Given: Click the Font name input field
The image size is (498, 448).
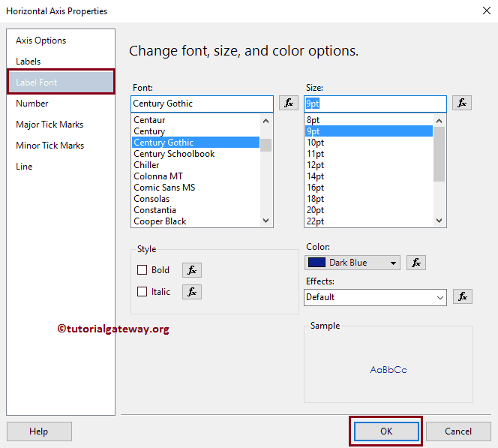Looking at the screenshot, I should click(202, 104).
